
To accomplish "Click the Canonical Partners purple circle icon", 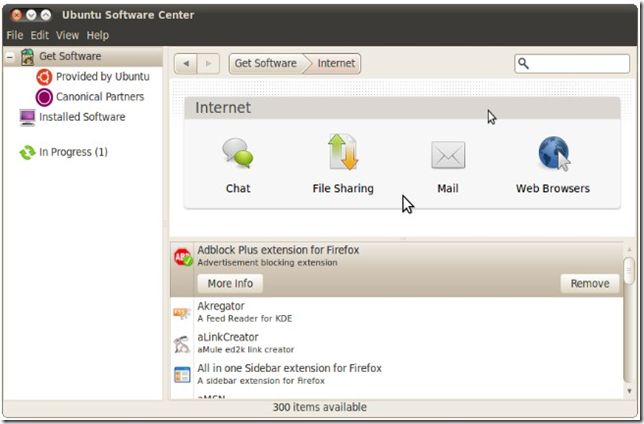I will tap(44, 97).
